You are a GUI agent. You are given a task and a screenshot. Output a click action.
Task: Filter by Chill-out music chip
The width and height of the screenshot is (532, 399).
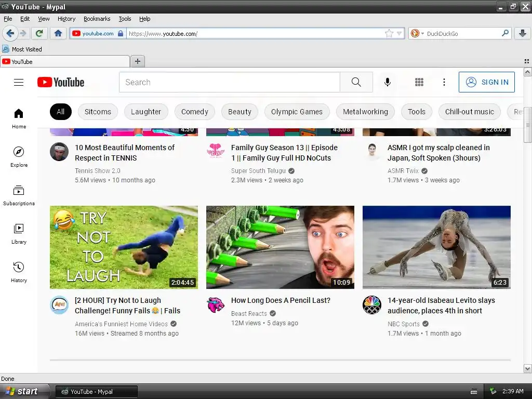(x=470, y=112)
